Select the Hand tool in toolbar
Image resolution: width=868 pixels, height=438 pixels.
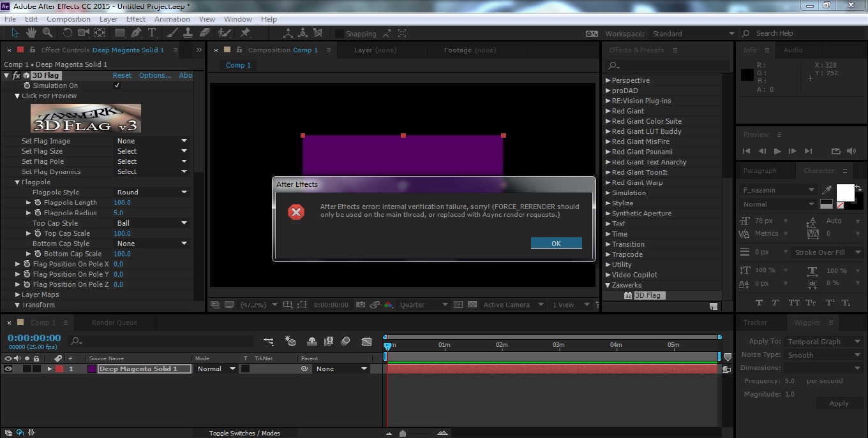(x=31, y=33)
